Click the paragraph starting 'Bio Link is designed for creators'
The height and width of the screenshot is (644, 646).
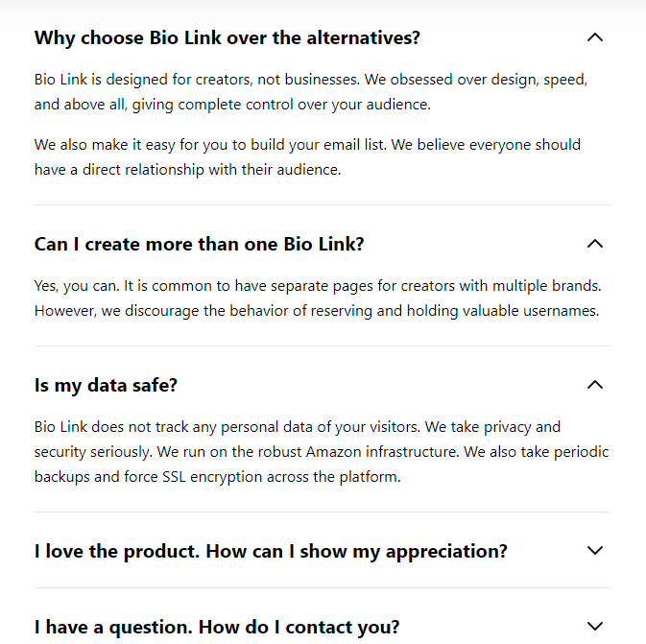[310, 91]
